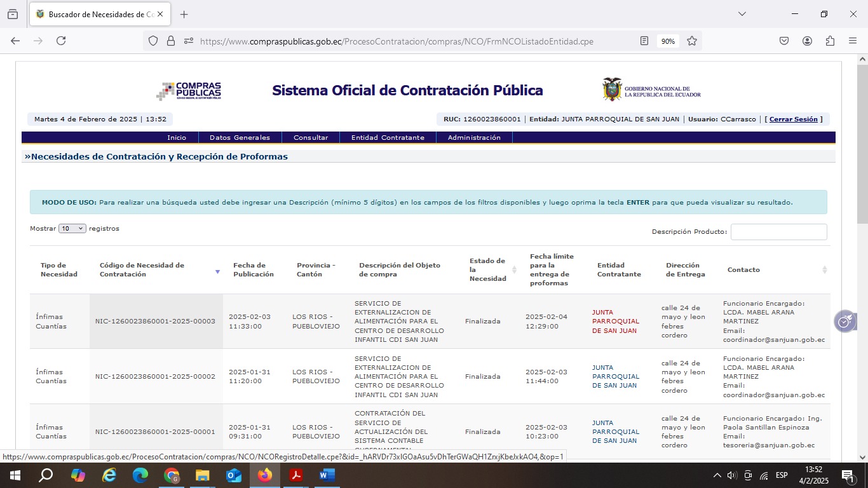Open the Firefox account profile icon
868x488 pixels.
(807, 41)
